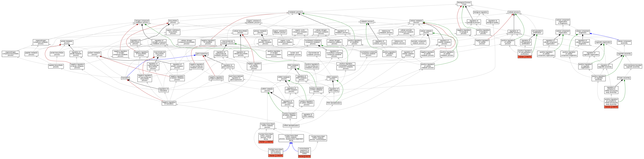This screenshot has width=644, height=159.
Task: Click the 'mRNA metabolic process' node
Action: [284, 78]
